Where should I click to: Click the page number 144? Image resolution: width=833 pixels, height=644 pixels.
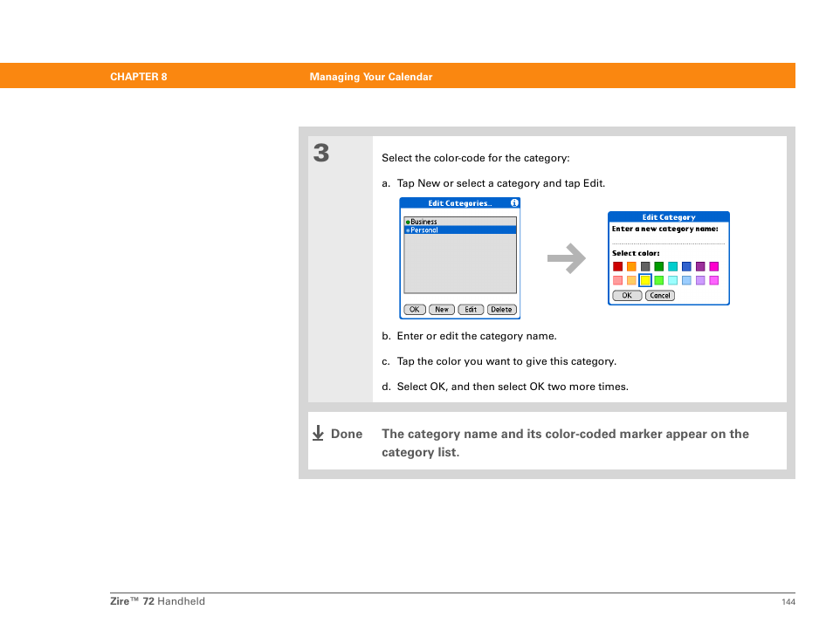click(788, 601)
